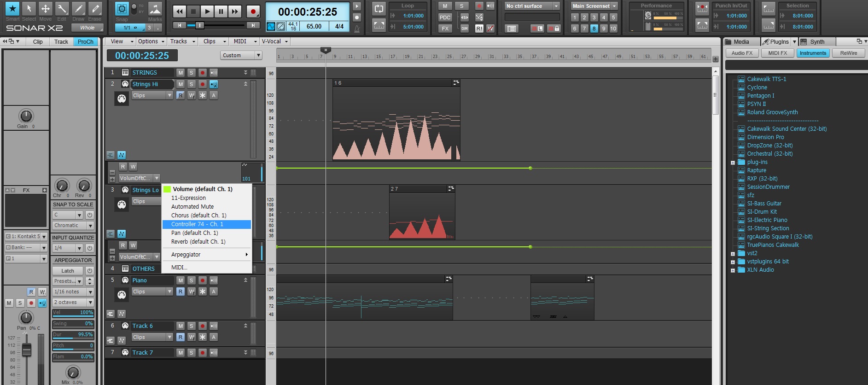Expand the Track 7 strip
Screen dimensions: 868x385
(x=245, y=353)
